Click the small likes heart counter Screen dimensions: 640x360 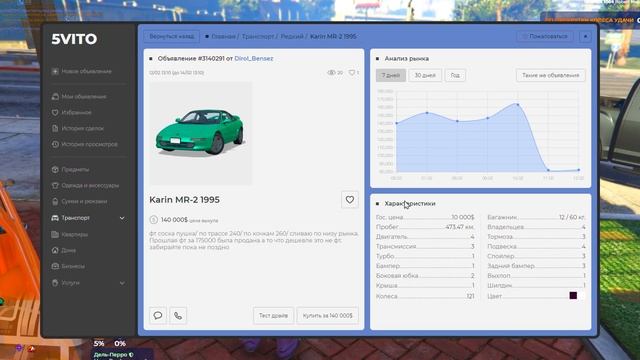coord(353,73)
